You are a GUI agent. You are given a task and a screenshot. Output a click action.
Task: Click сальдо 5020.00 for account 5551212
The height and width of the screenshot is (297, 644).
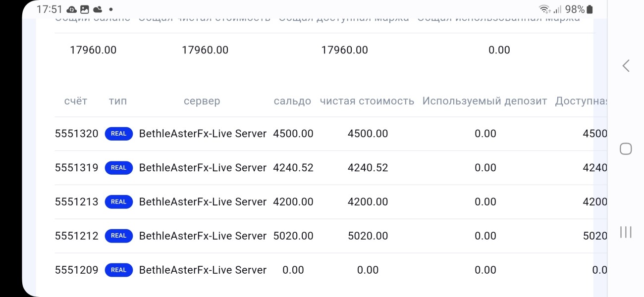(x=293, y=236)
